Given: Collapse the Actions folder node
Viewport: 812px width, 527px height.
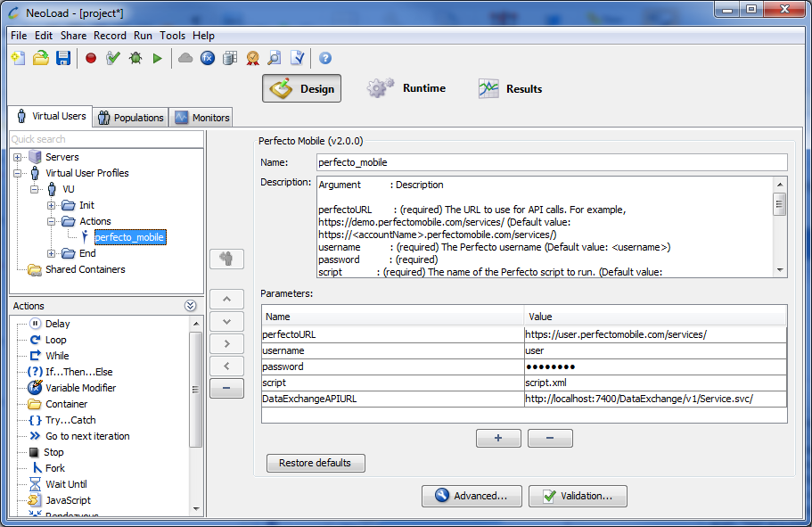Looking at the screenshot, I should pos(51,222).
